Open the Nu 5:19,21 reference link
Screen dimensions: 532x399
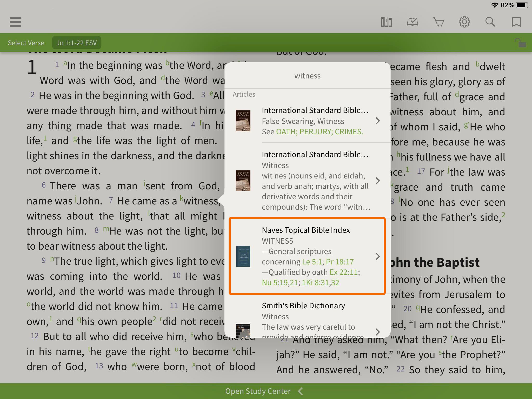[x=280, y=282]
